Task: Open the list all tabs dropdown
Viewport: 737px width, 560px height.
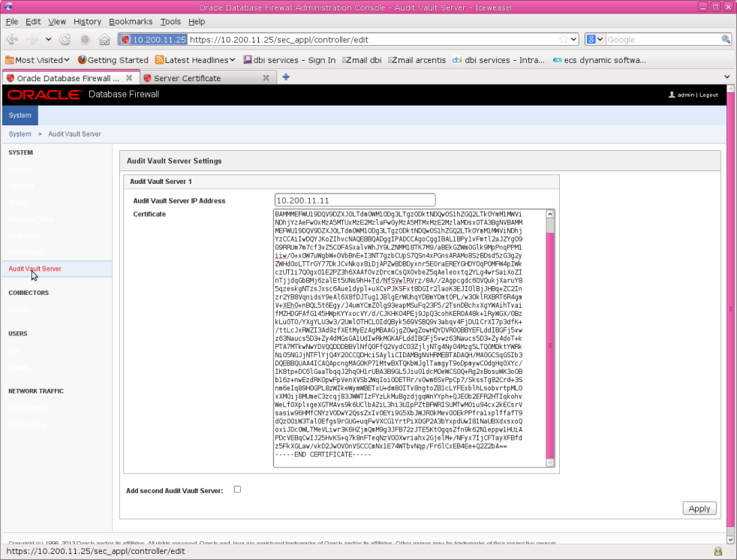Action: click(726, 77)
